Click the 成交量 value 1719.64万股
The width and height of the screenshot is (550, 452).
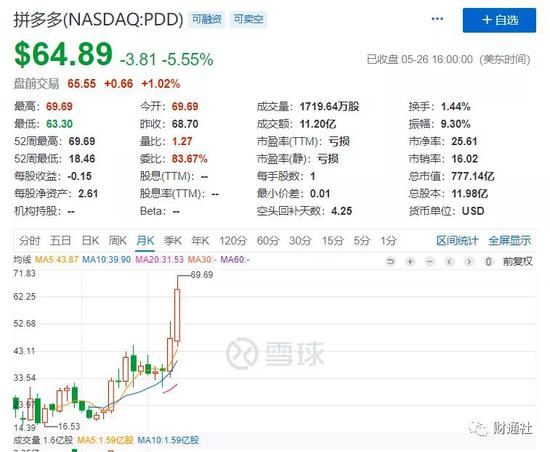[x=329, y=107]
